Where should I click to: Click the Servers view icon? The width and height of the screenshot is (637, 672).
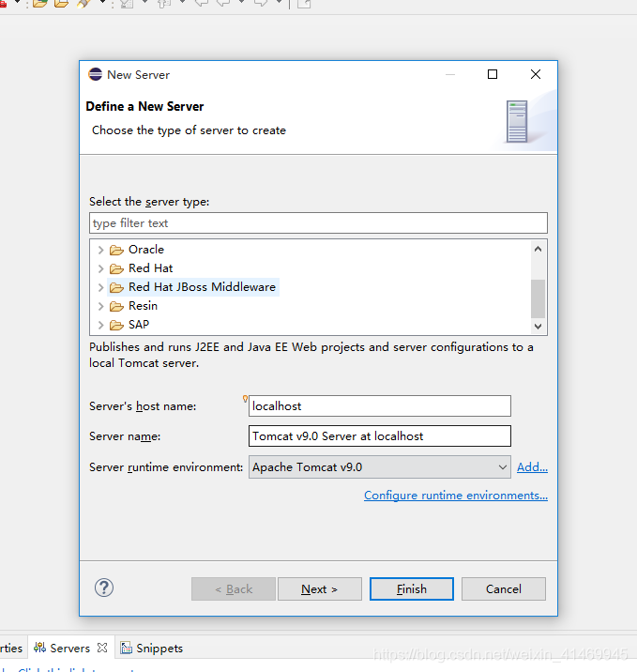39,648
